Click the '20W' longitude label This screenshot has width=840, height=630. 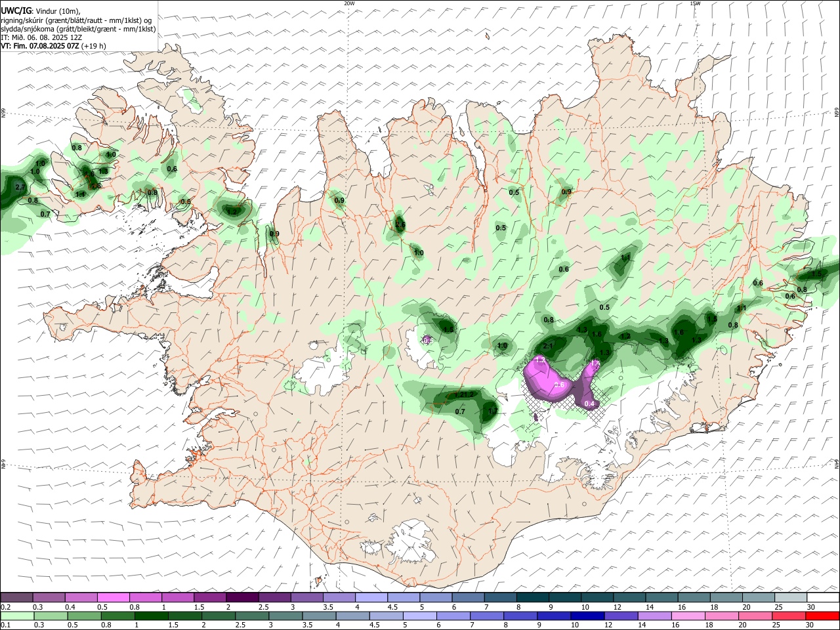(349, 3)
